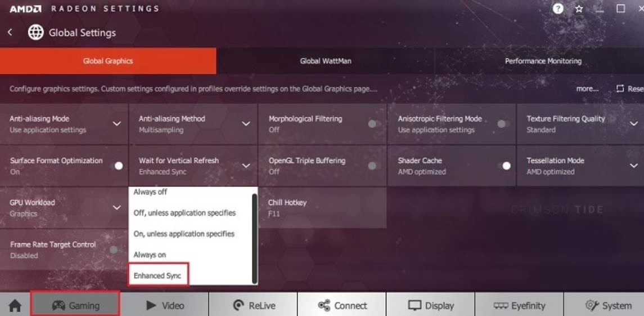Collapse Wait for Vertical Refresh dropdown
Viewport: 644px width, 316px height.
[246, 166]
